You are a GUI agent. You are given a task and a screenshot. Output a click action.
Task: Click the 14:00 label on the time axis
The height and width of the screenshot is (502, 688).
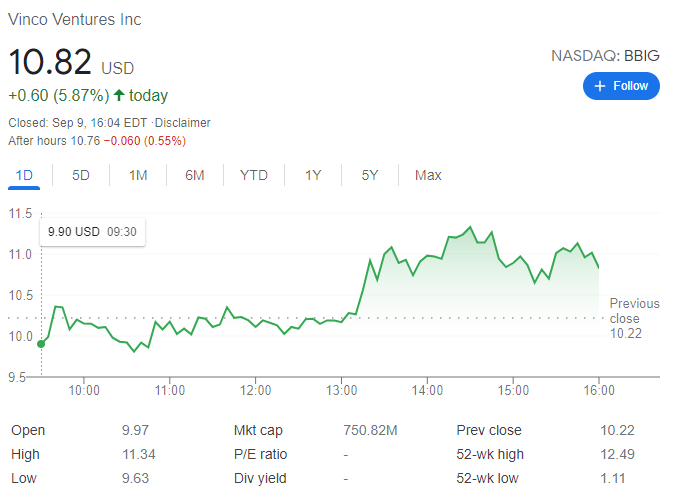tap(427, 389)
